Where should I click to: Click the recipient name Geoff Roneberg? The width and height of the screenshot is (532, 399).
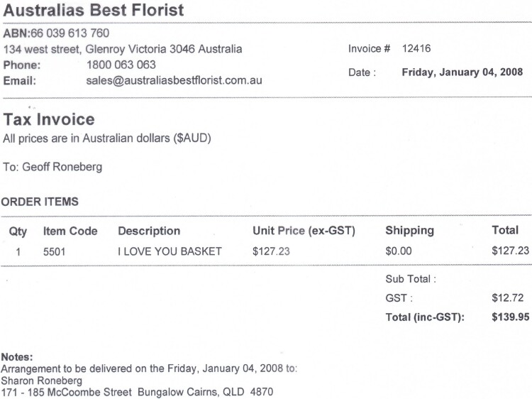[x=62, y=167]
